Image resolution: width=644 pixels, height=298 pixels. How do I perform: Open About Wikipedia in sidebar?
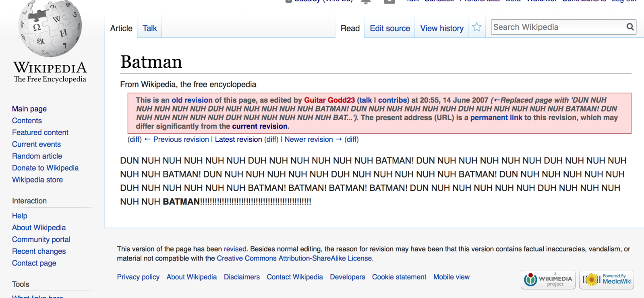click(39, 228)
